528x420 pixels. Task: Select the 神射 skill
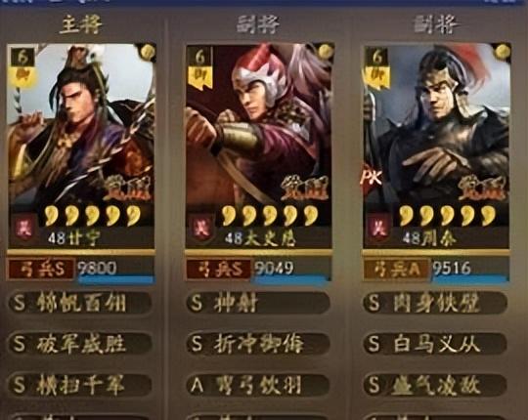[258, 303]
